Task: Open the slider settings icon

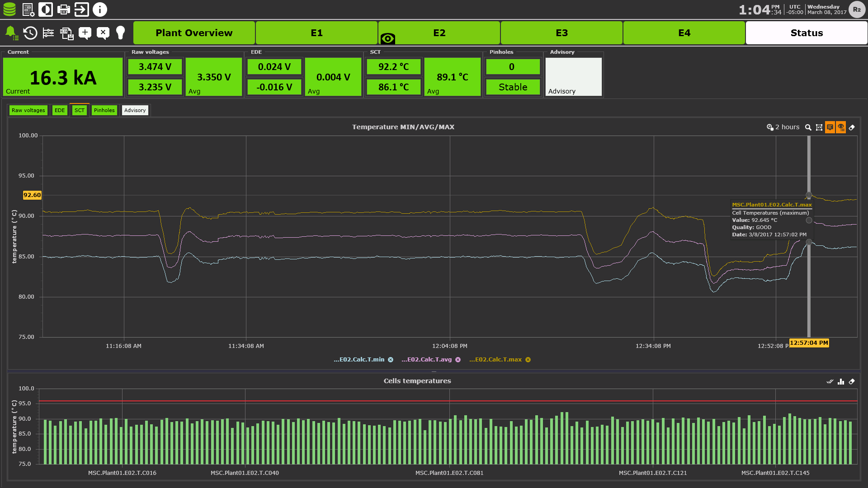Action: click(48, 33)
